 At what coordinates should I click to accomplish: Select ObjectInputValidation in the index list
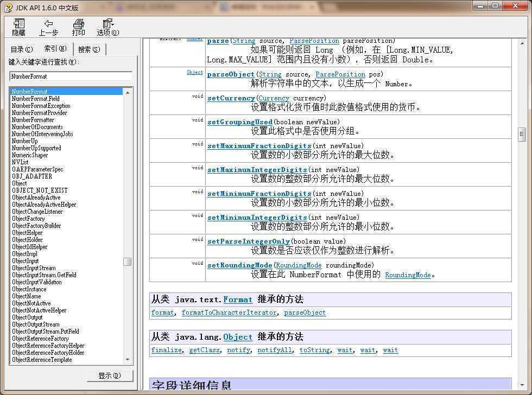[37, 282]
